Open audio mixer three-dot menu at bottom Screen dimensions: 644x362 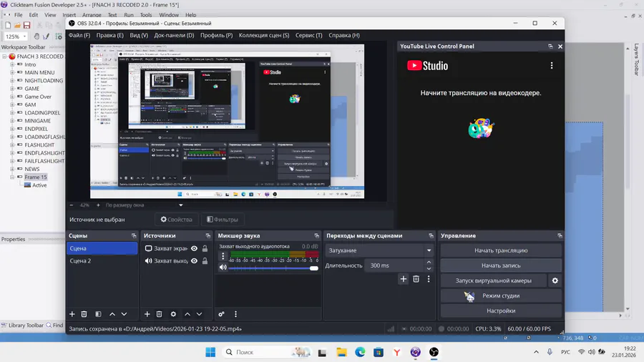[235, 314]
